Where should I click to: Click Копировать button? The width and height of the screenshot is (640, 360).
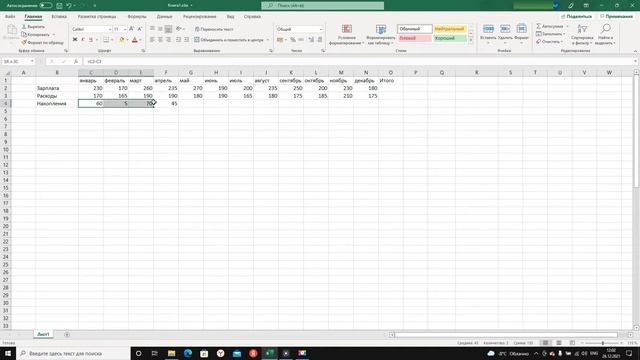click(36, 34)
